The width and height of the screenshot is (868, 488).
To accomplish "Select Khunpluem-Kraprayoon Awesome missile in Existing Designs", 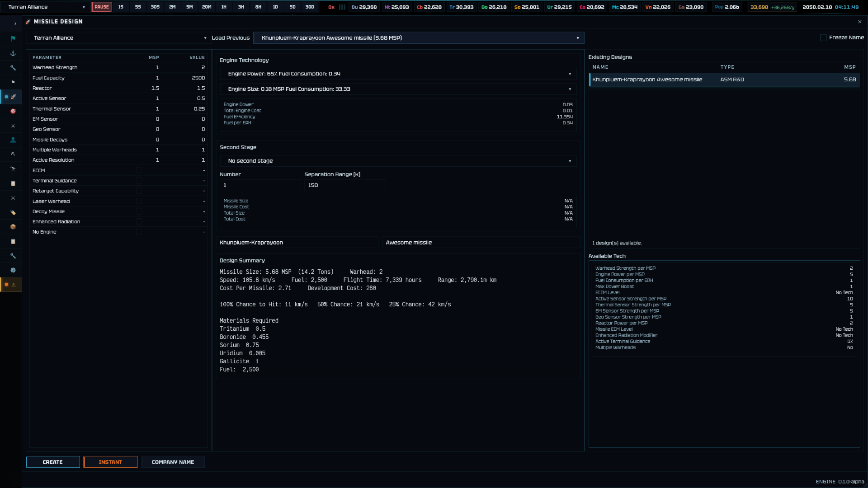I will point(724,80).
